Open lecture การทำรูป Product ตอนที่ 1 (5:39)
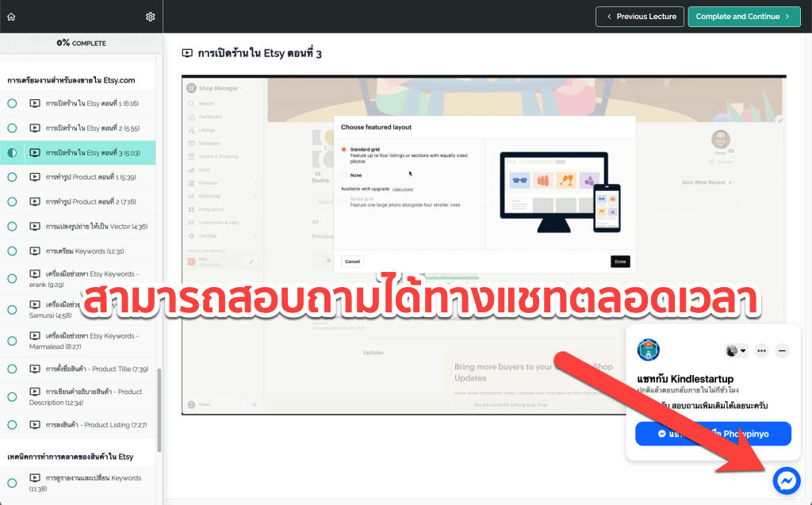Screen dimensions: 812x505 coord(78,177)
